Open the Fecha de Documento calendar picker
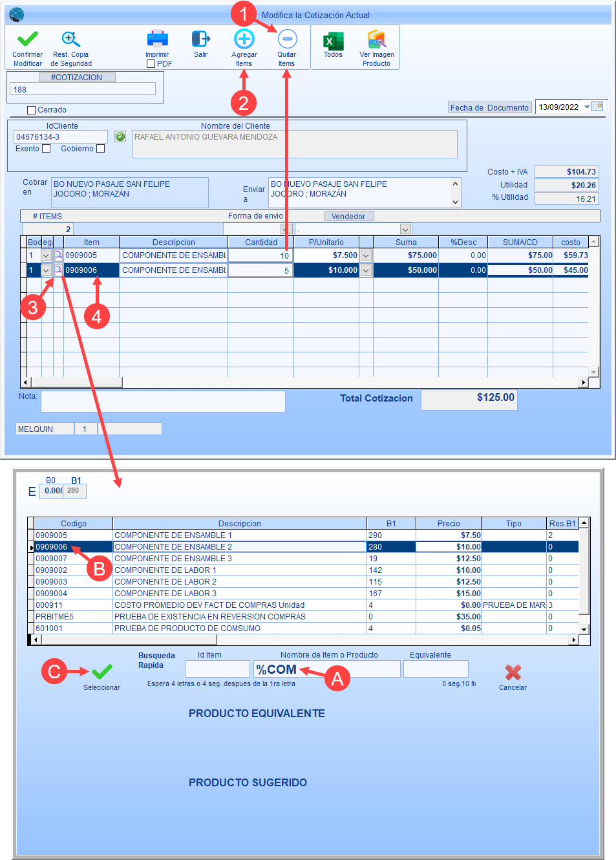Viewport: 616px width, 860px height. [597, 107]
